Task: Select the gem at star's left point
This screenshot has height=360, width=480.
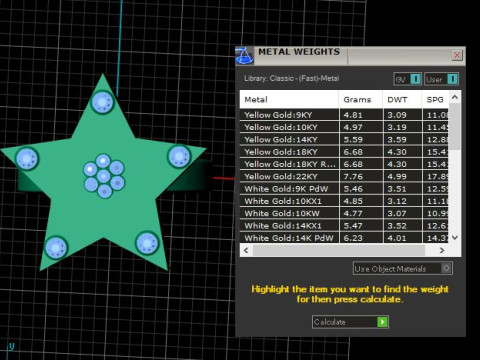Action: click(x=27, y=159)
